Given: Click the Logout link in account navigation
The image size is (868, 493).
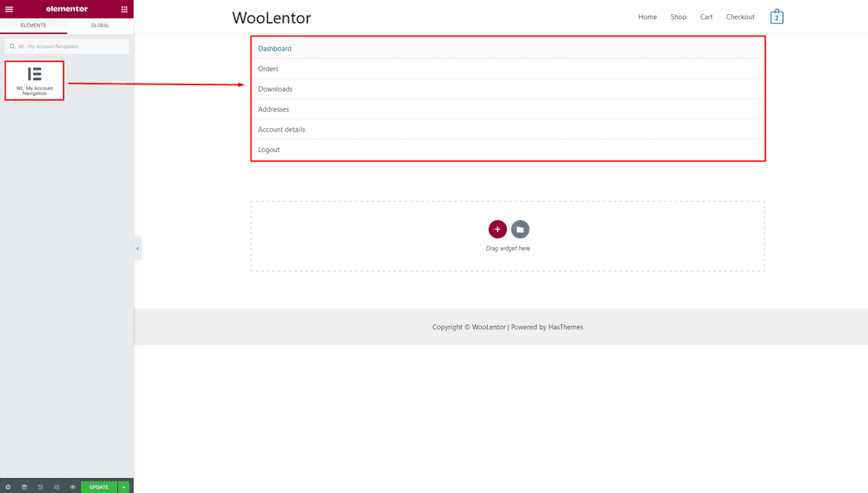Looking at the screenshot, I should coord(269,150).
